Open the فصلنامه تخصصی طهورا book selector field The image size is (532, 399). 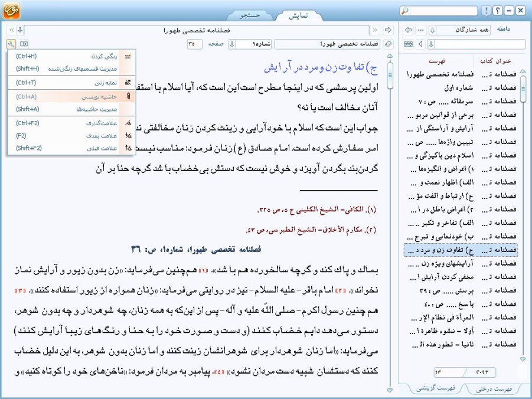tap(328, 44)
